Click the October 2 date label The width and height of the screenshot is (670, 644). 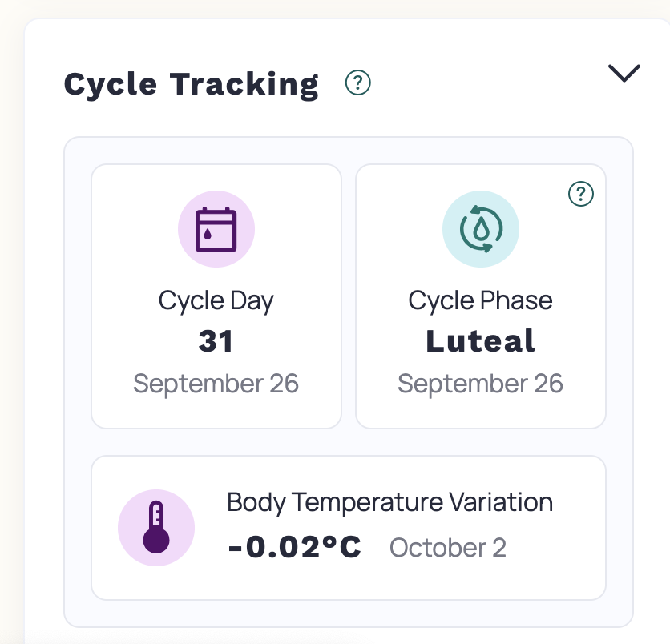pyautogui.click(x=448, y=548)
